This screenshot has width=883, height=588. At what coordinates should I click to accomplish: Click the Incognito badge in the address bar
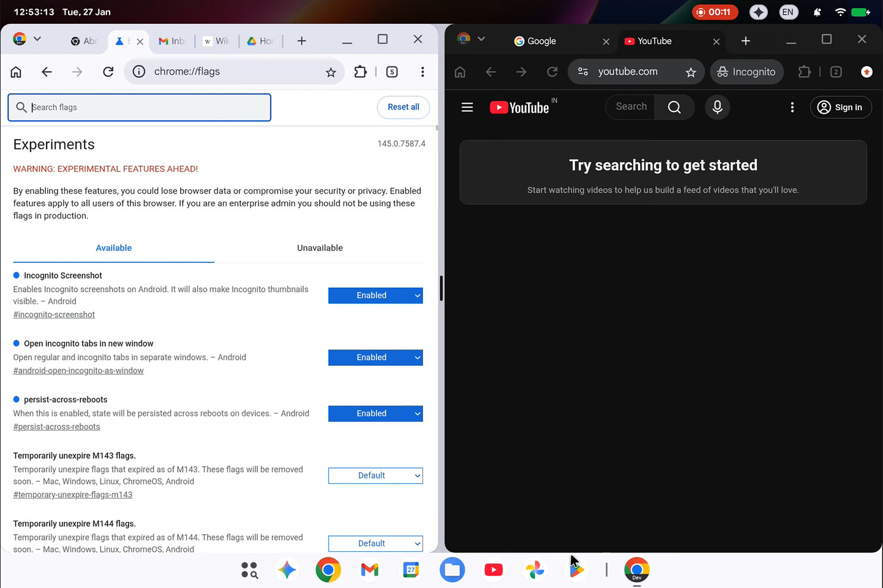[746, 72]
